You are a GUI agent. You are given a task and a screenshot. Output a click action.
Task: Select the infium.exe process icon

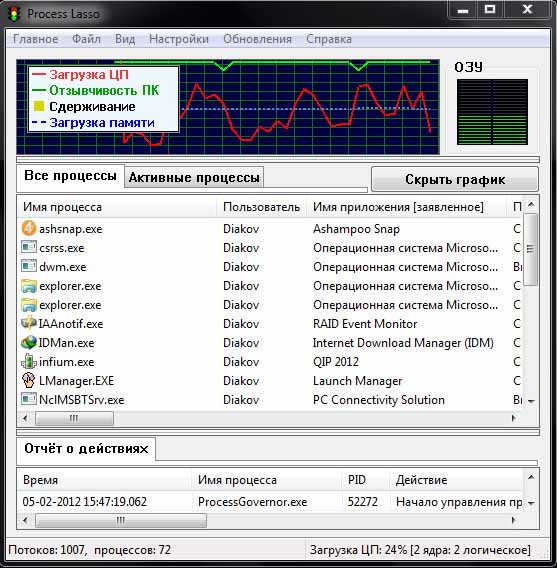pos(29,362)
